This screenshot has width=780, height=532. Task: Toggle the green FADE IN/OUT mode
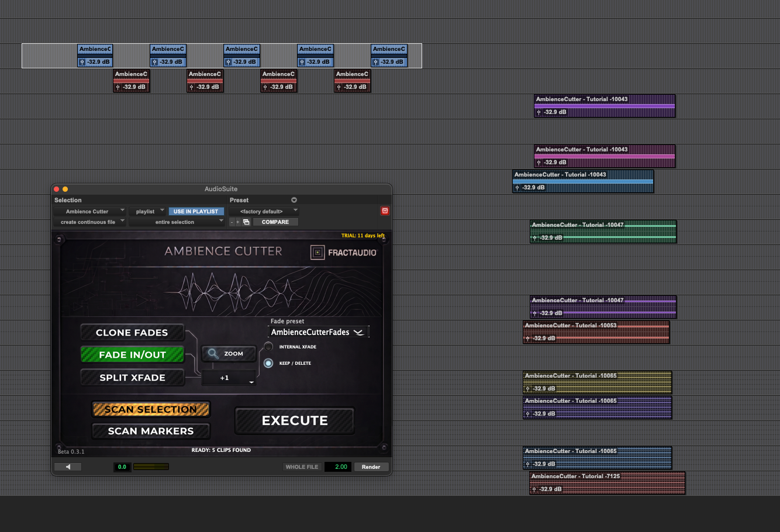pos(132,355)
